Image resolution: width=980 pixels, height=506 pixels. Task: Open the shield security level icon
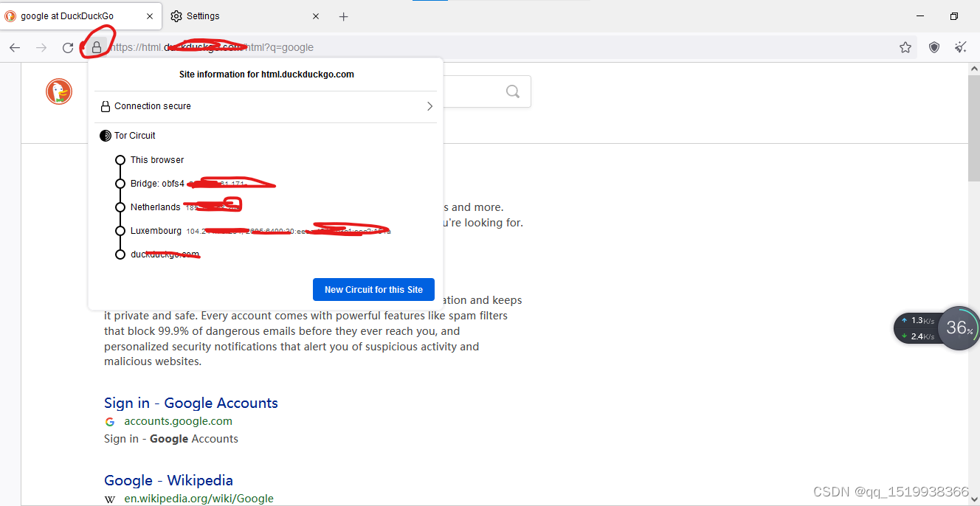pos(934,47)
